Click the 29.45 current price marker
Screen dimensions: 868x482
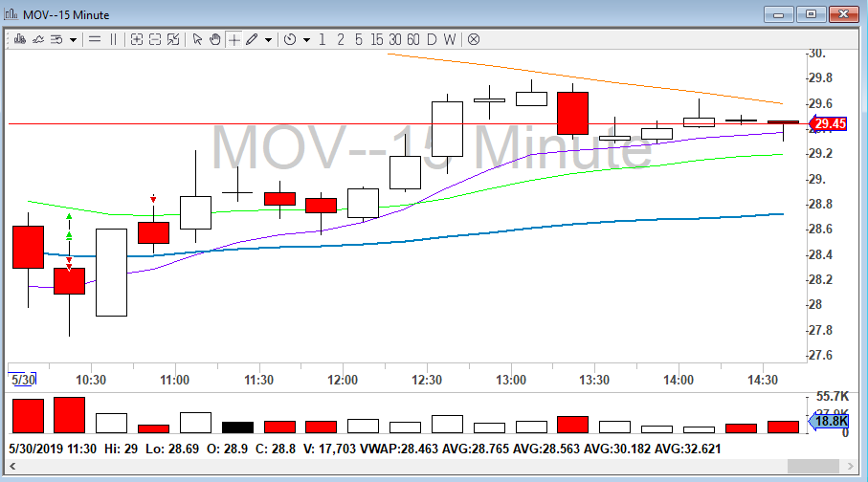point(828,123)
